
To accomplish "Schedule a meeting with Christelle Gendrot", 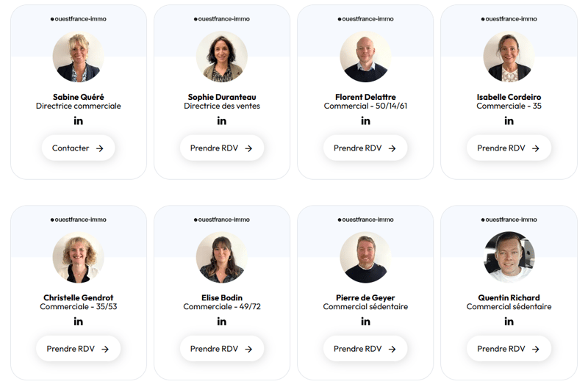I will coord(78,349).
